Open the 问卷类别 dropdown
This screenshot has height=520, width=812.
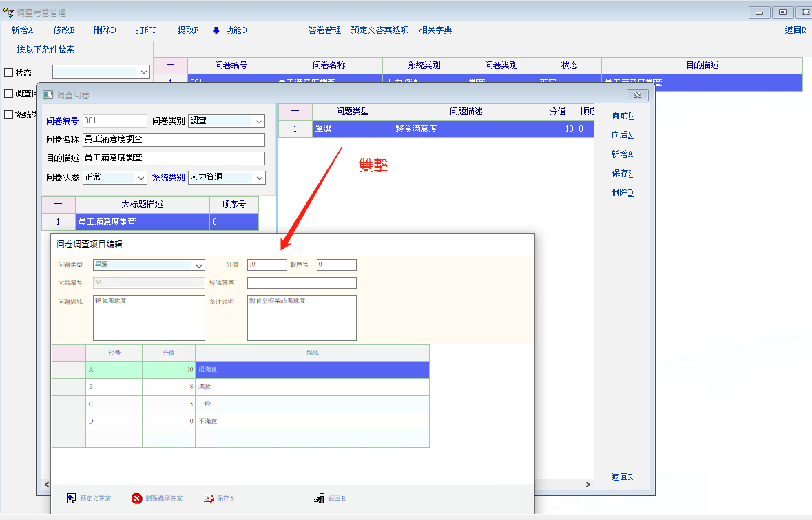coord(258,121)
